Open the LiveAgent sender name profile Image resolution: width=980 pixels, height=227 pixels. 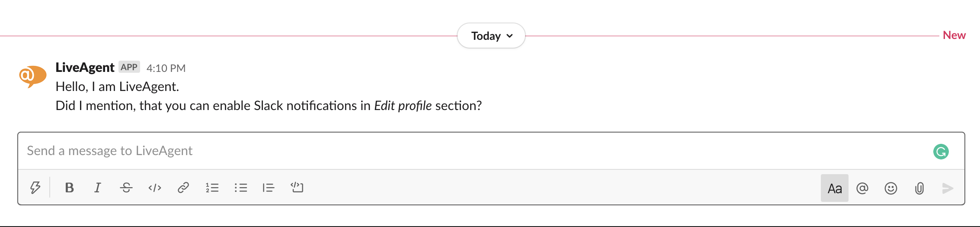[x=85, y=68]
